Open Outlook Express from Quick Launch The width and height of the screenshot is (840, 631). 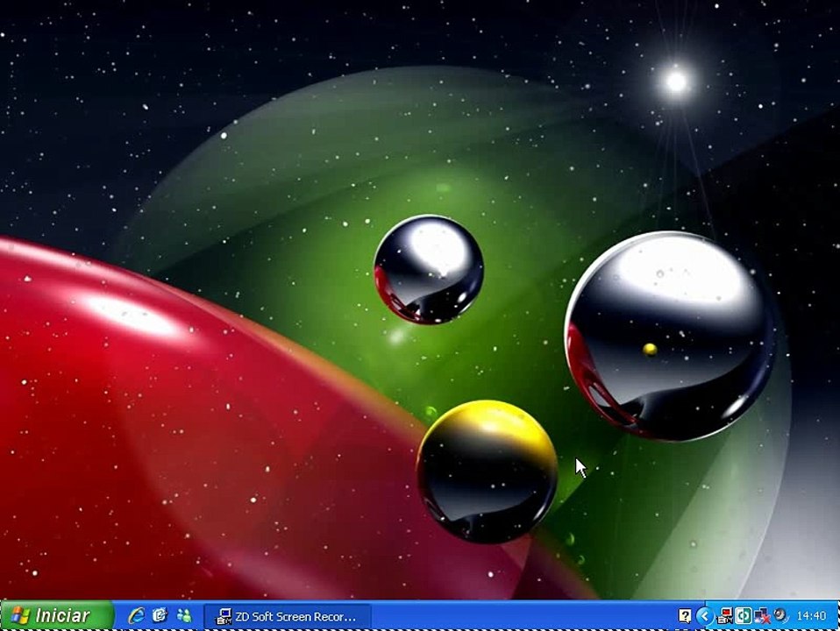pyautogui.click(x=160, y=615)
